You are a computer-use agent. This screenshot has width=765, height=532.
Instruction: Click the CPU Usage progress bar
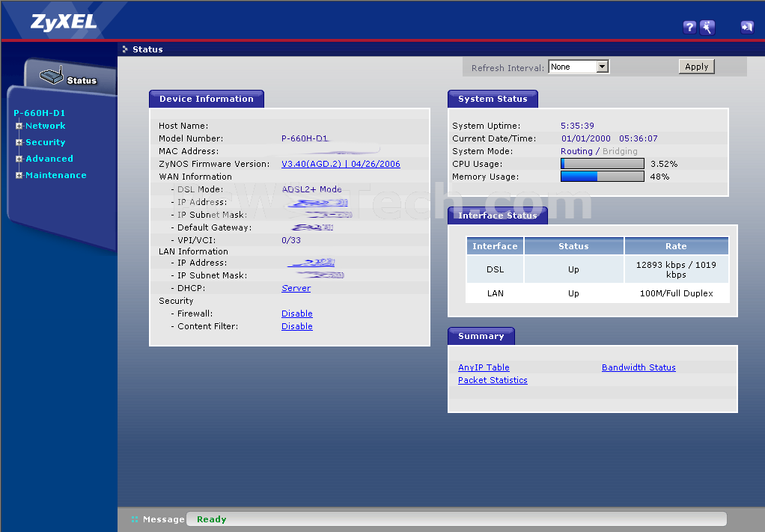[603, 164]
